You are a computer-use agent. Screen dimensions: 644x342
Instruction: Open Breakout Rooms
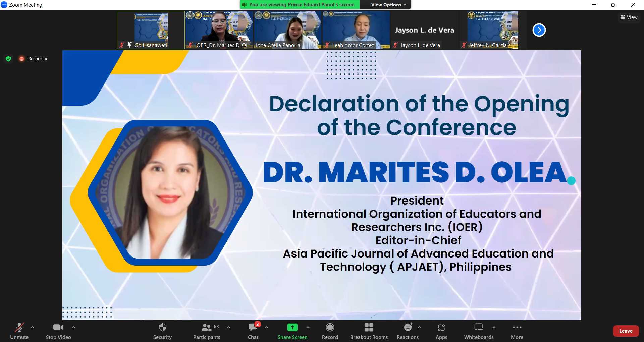pos(369,330)
